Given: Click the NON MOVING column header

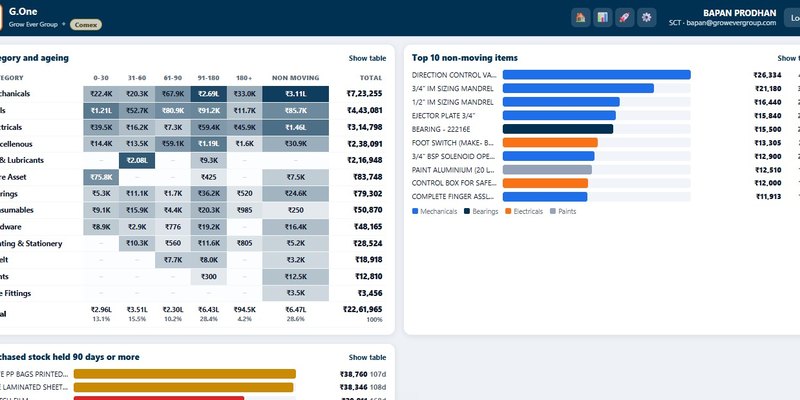Looking at the screenshot, I should point(295,78).
